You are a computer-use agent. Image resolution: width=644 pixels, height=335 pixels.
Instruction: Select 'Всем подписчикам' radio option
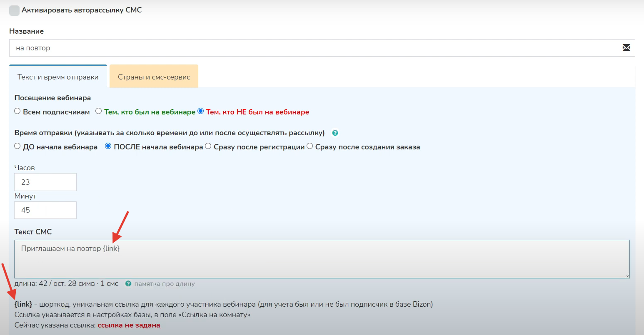pyautogui.click(x=17, y=111)
